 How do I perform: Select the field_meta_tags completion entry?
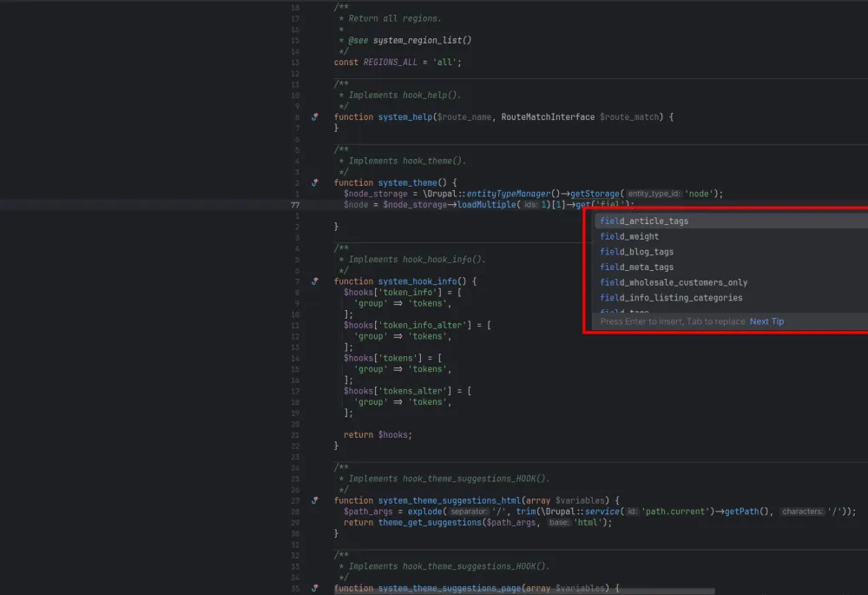(636, 268)
